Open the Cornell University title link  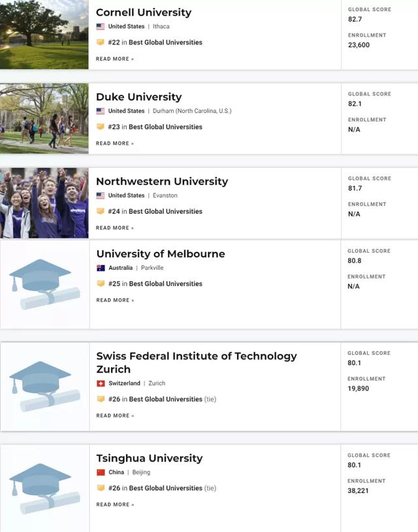pos(144,12)
